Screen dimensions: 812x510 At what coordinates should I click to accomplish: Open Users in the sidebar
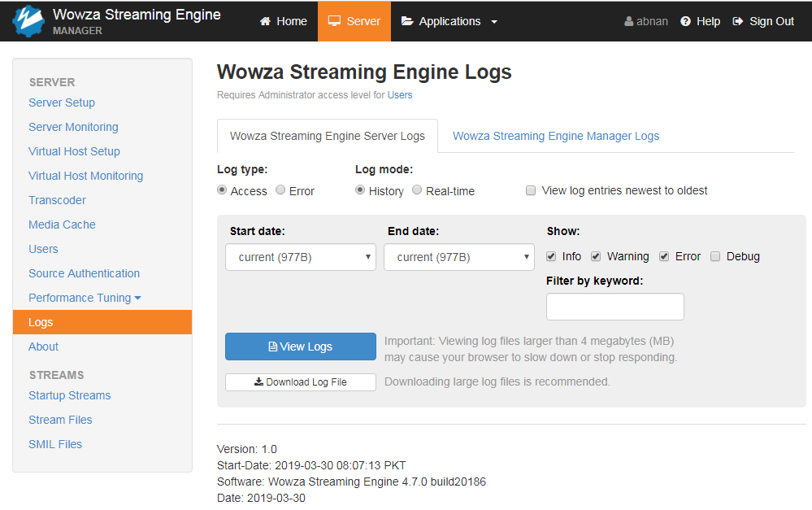click(43, 249)
